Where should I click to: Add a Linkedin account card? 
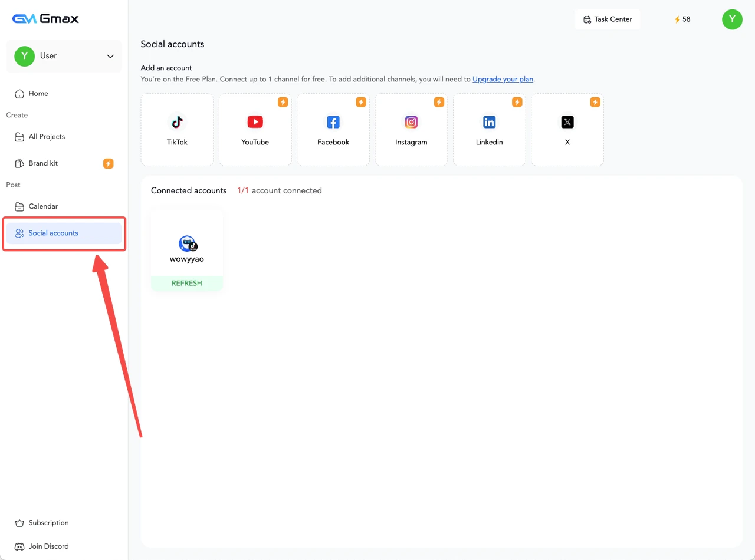tap(490, 130)
